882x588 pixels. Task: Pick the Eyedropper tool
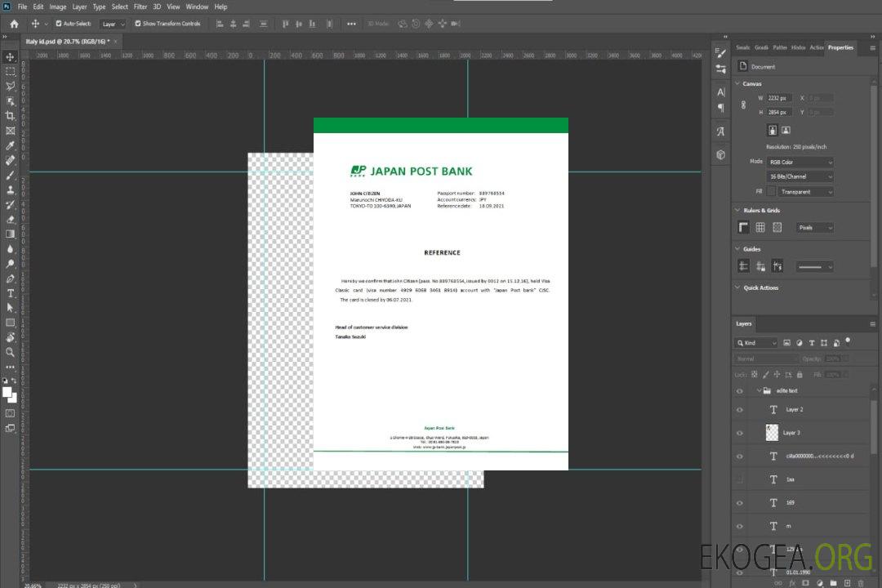[x=10, y=145]
